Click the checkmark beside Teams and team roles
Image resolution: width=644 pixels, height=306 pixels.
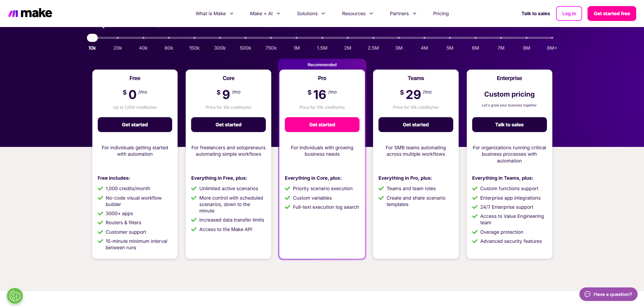click(381, 188)
